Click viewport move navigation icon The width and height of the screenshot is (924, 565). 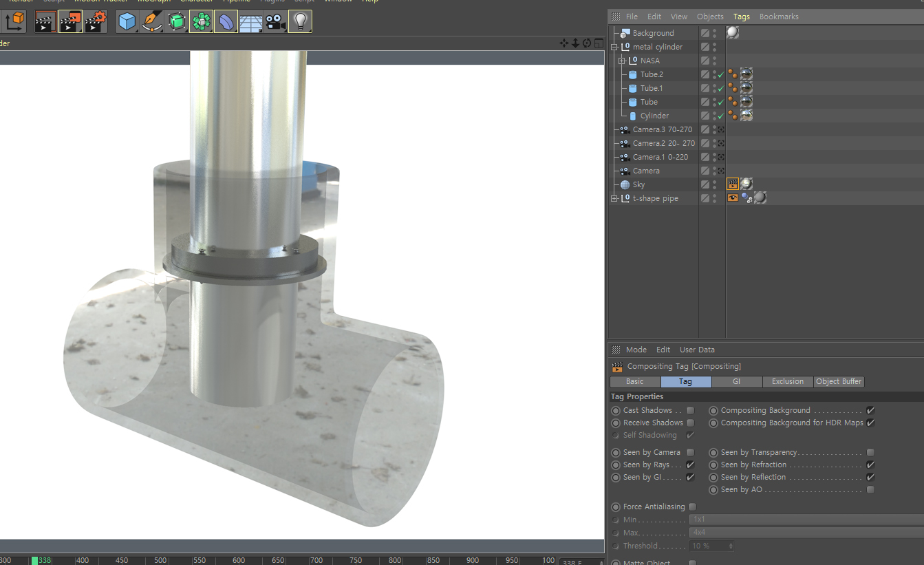click(x=564, y=43)
